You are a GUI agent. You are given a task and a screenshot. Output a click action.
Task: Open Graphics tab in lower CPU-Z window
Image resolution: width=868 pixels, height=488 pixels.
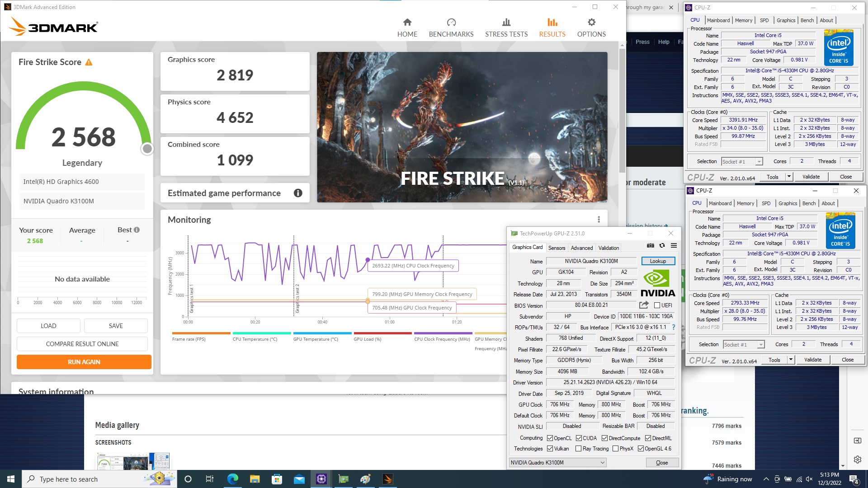click(788, 203)
